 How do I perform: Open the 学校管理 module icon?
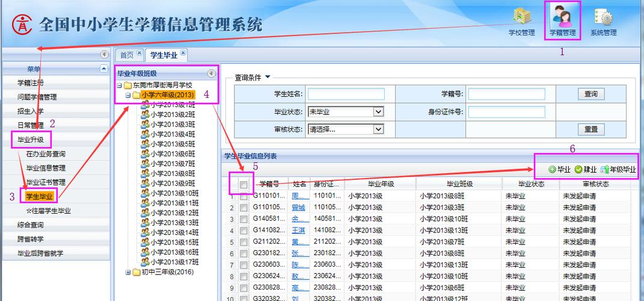pos(521,17)
